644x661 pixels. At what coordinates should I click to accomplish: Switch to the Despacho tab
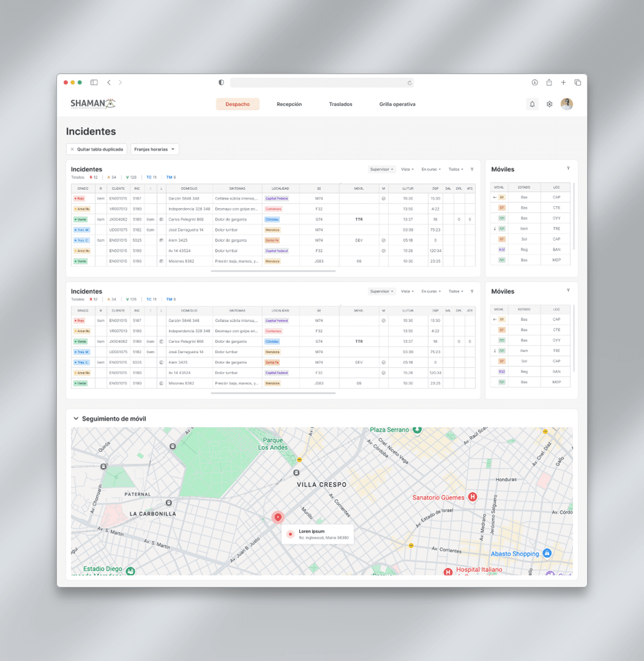(x=238, y=104)
